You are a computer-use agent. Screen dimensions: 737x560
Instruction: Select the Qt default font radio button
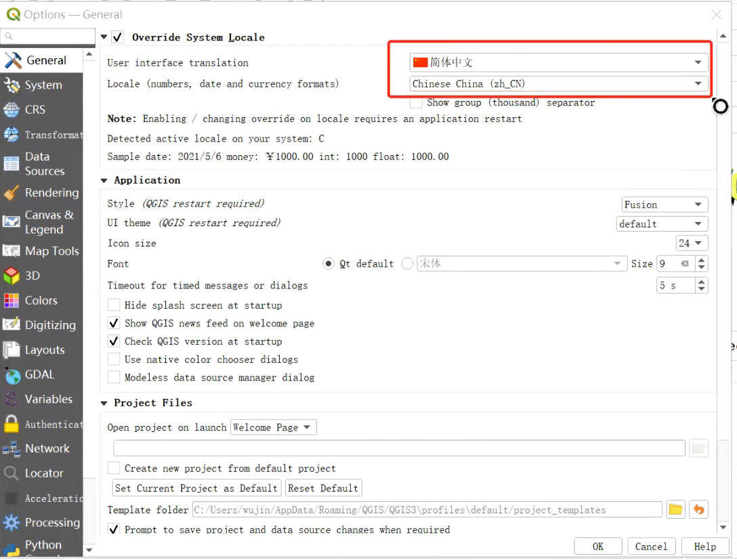pos(328,263)
